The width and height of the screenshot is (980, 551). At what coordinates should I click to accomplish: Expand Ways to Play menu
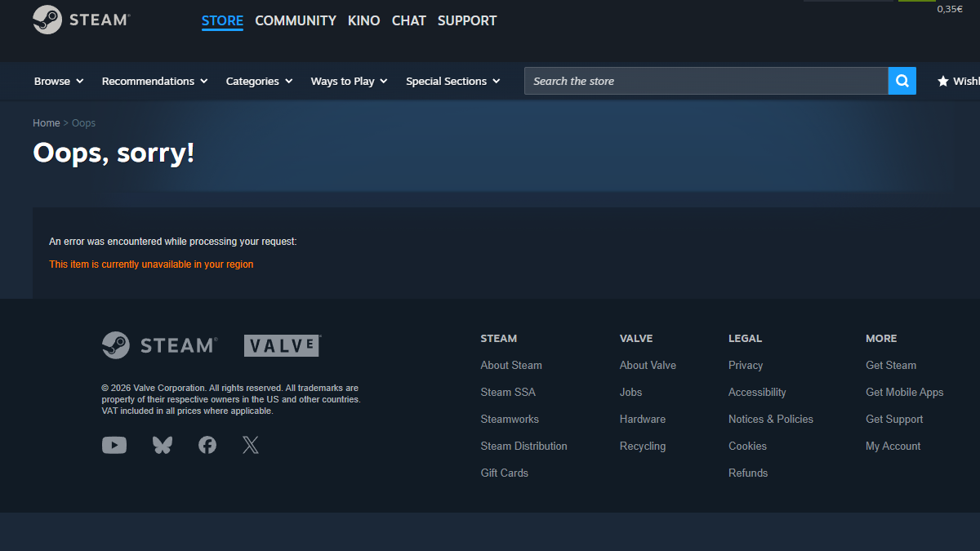pos(349,81)
